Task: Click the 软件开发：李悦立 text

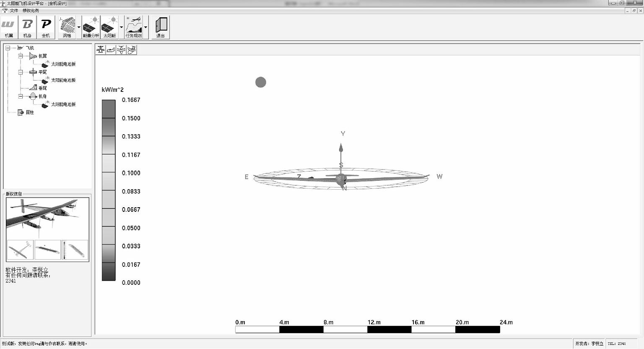Action: (27, 270)
